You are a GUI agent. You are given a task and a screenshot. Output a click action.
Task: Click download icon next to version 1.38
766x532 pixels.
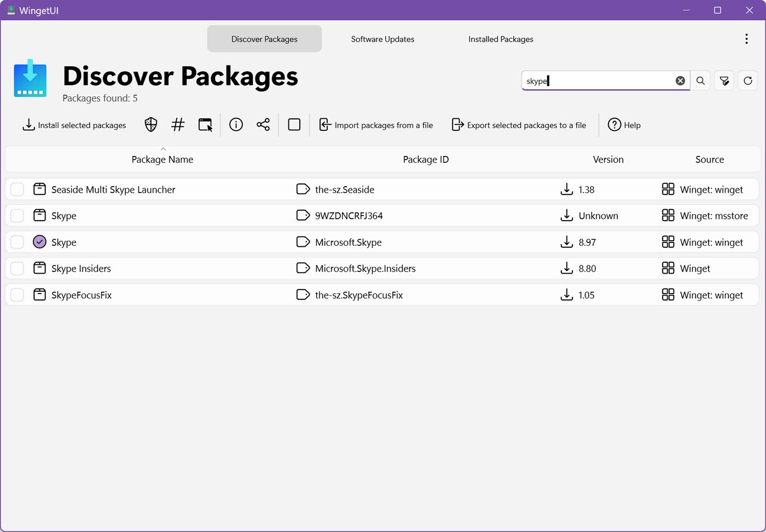[x=567, y=189]
